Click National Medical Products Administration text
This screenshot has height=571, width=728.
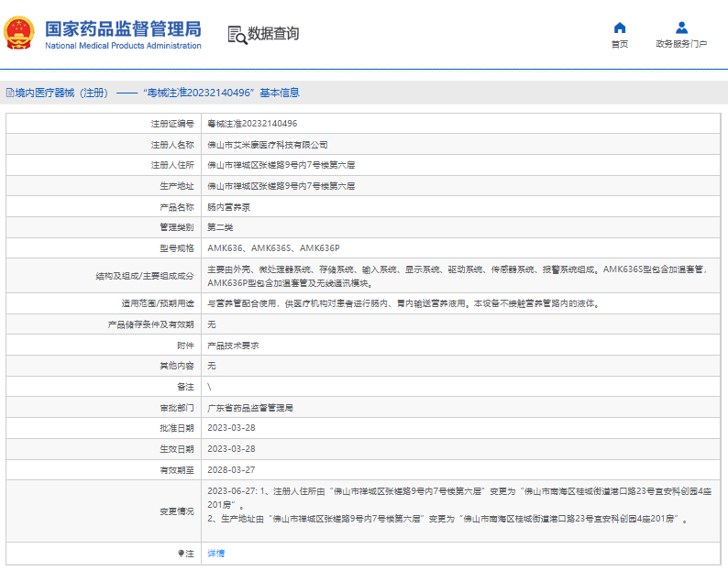point(123,46)
